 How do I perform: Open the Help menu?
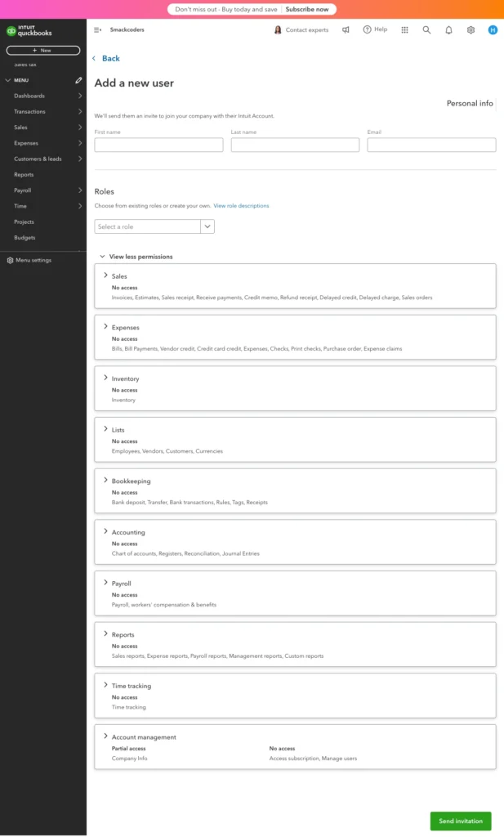(376, 29)
